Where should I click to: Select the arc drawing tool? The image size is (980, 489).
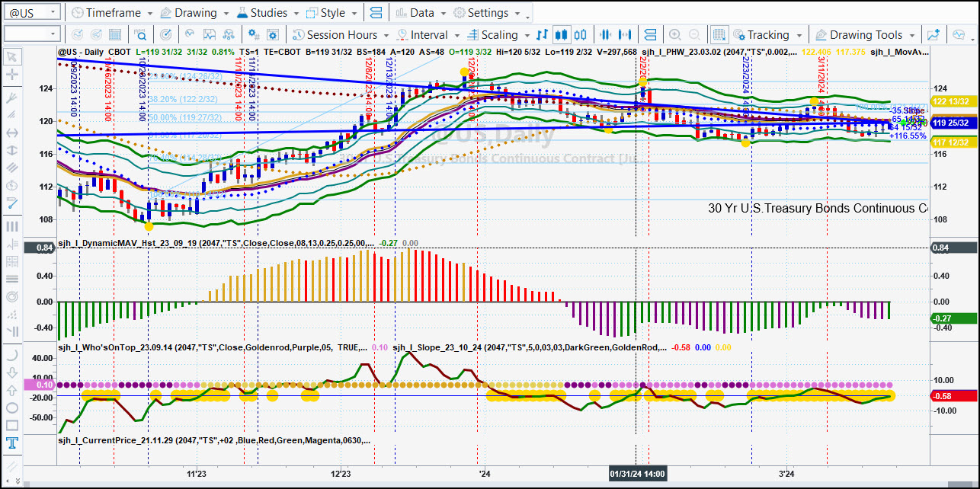tap(12, 355)
